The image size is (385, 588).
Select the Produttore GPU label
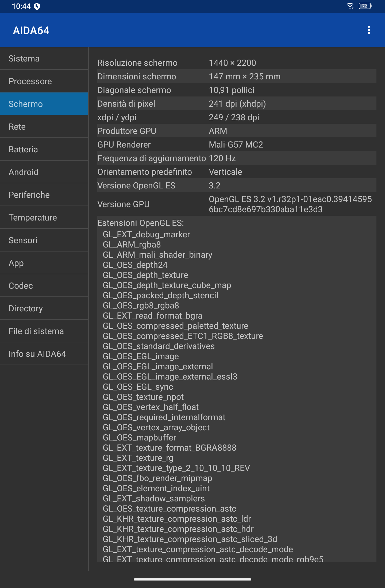[x=127, y=131]
